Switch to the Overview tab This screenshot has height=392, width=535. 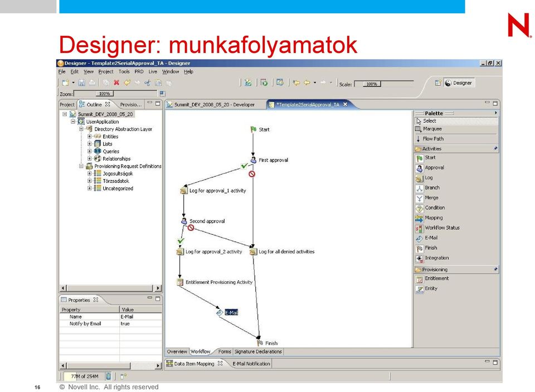(177, 351)
